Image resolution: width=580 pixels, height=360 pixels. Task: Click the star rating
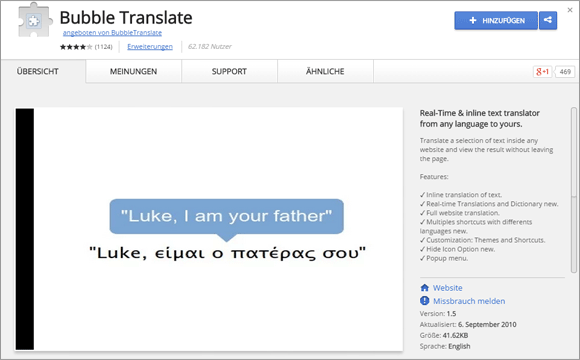[x=76, y=47]
